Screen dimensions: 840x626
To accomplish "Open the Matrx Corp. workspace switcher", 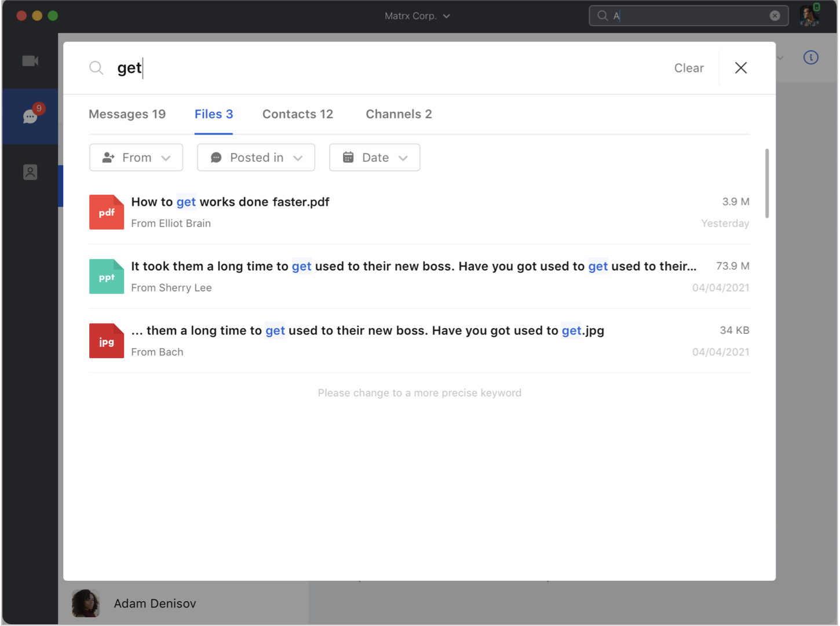I will pos(417,16).
